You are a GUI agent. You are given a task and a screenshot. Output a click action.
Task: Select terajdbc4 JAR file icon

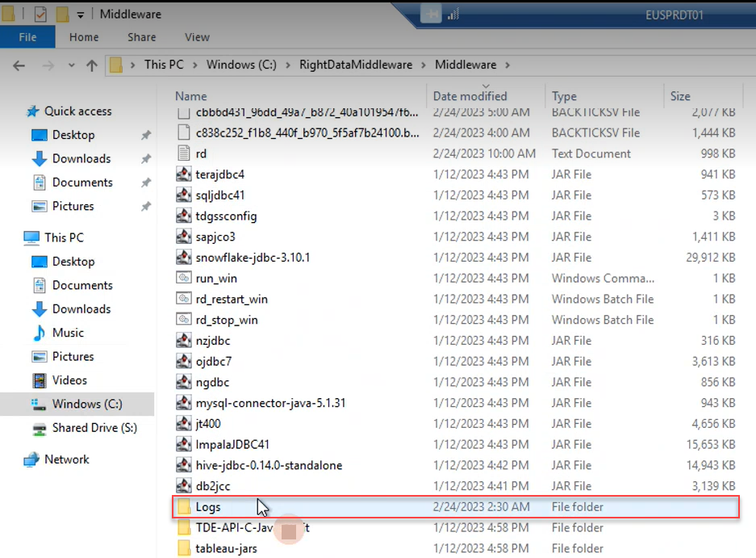point(184,174)
